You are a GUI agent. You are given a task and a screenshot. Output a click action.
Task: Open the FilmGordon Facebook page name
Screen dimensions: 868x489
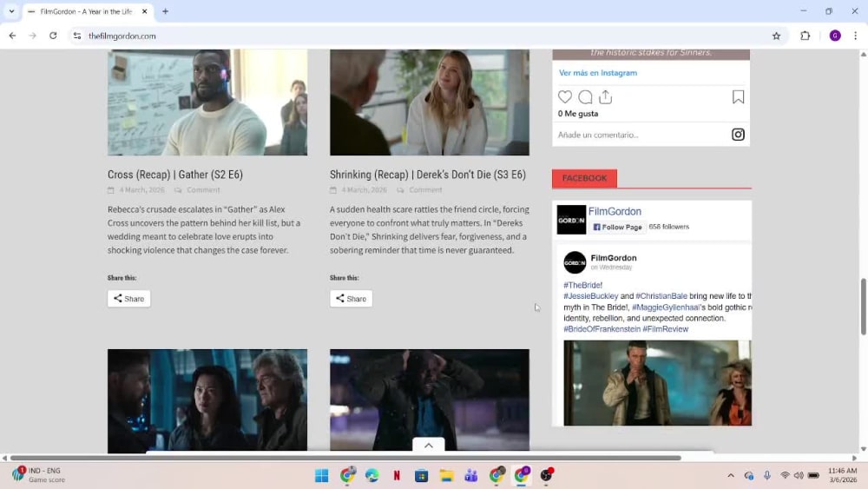click(x=615, y=212)
